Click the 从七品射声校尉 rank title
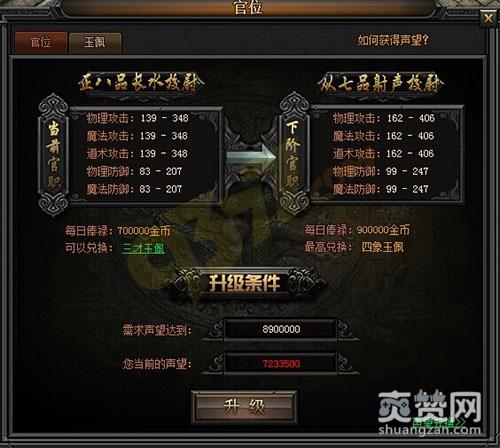The height and width of the screenshot is (448, 500). pos(380,83)
